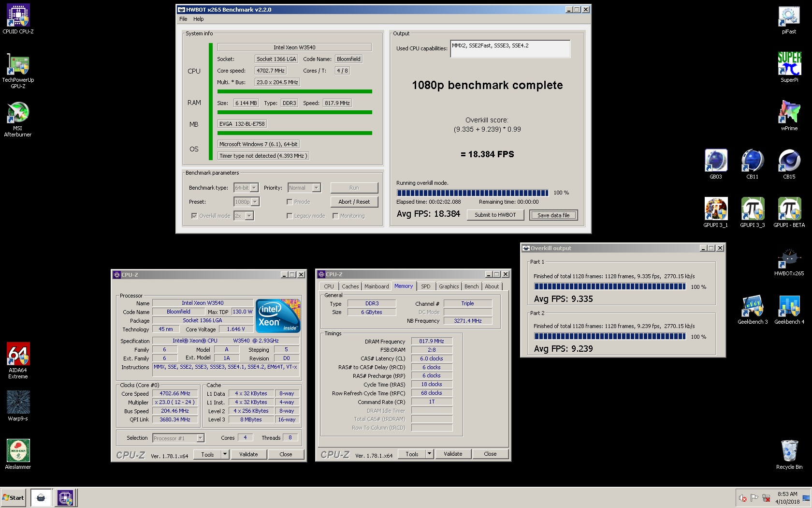Viewport: 812px width, 508px height.
Task: Click the Action Center flag tray icon
Action: pyautogui.click(x=754, y=498)
